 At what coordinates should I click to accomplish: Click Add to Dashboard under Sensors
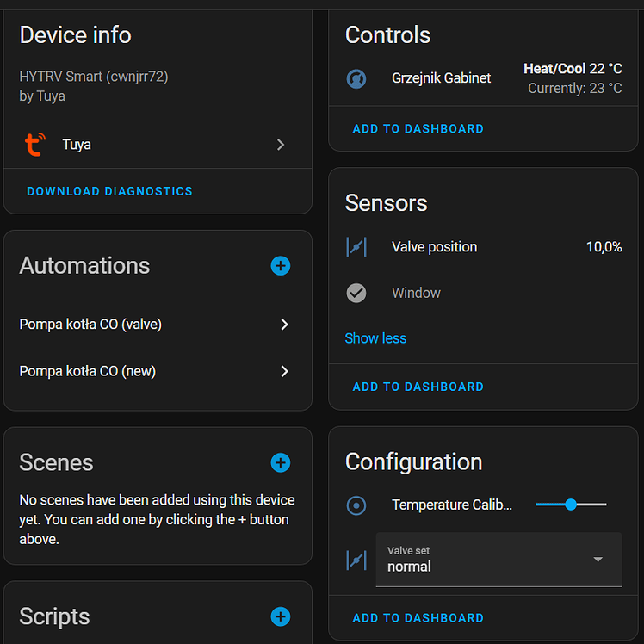418,387
